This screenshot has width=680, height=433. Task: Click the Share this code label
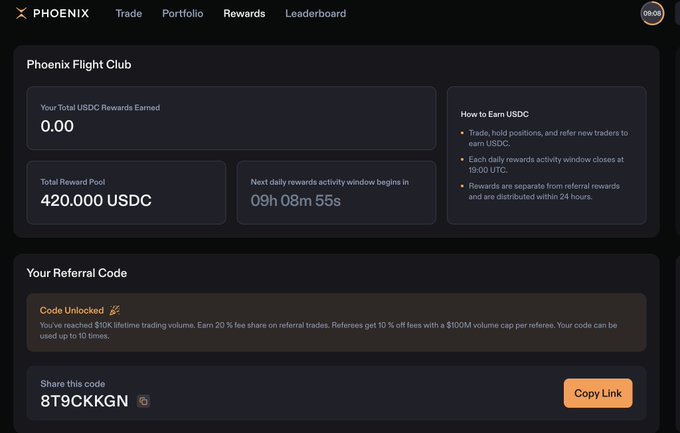(x=72, y=384)
